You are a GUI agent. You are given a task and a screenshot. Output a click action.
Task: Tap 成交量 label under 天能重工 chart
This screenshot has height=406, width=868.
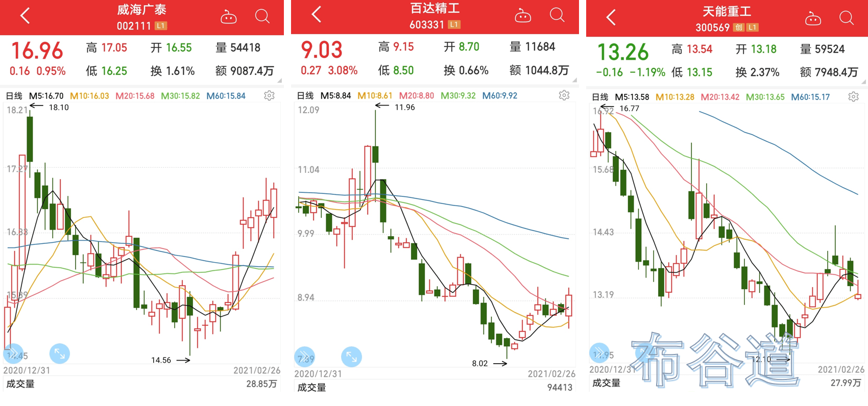click(606, 383)
